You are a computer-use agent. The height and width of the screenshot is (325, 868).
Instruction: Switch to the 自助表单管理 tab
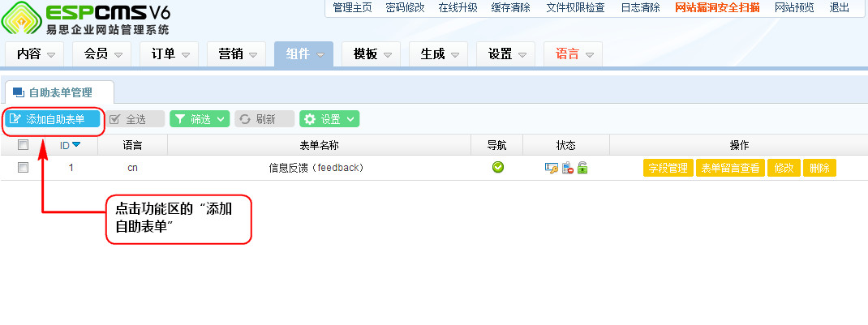(x=59, y=92)
